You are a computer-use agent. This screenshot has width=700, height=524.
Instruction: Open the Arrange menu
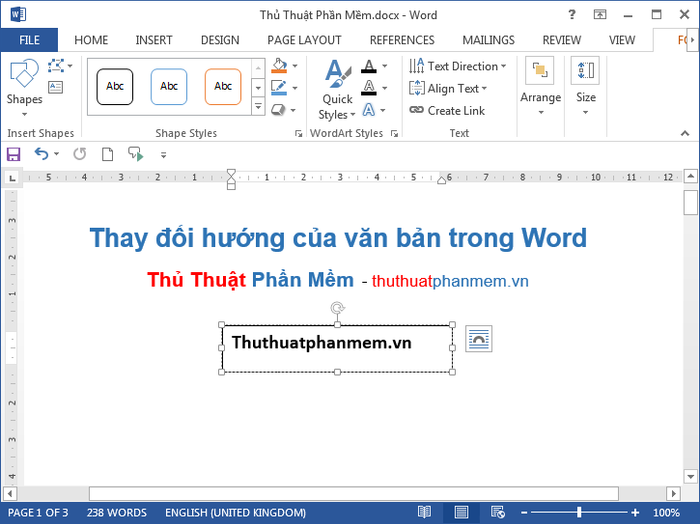point(541,87)
